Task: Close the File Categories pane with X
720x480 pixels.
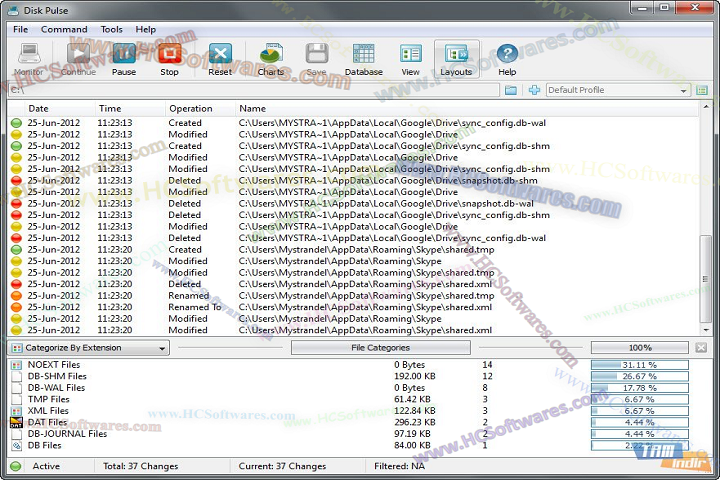Action: click(701, 348)
